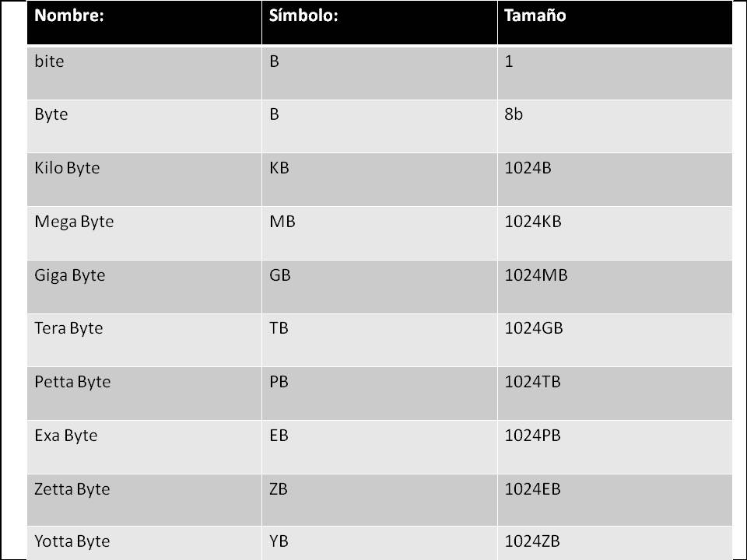The width and height of the screenshot is (747, 560).
Task: Click the '1024GB' size cell
Action: point(533,328)
